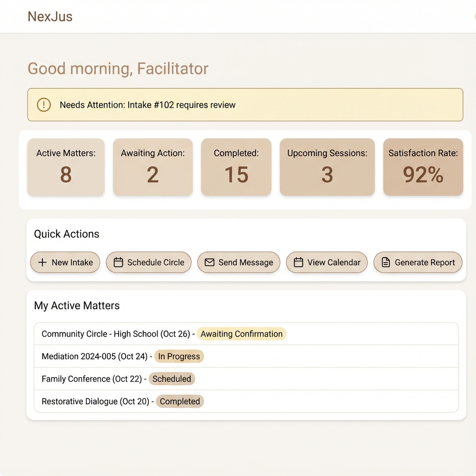Screen dimensions: 476x476
Task: Click the Satisfaction Rate 92% card
Action: pyautogui.click(x=423, y=166)
